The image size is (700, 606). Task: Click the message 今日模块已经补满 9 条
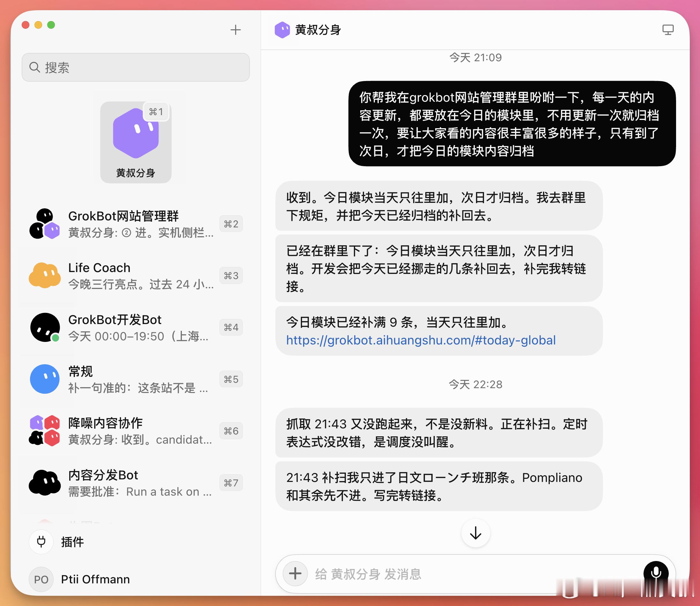439,331
